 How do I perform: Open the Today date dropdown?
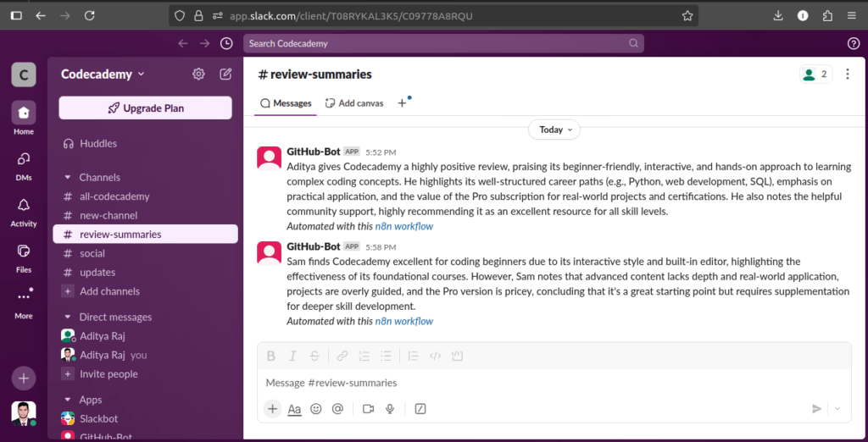coord(554,130)
